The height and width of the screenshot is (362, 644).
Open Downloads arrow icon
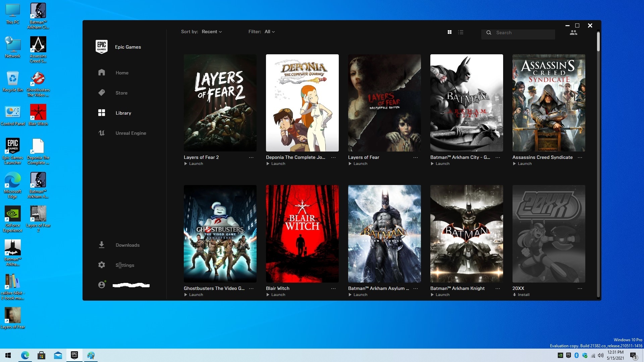(102, 245)
